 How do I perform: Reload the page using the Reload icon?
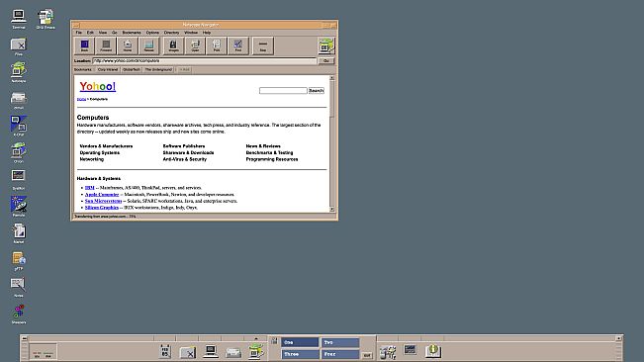point(149,45)
